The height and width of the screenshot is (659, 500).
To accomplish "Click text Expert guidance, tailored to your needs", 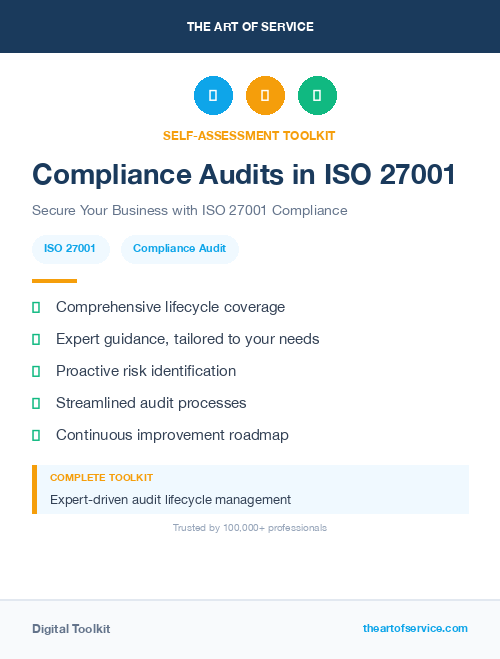I will pos(188,339).
